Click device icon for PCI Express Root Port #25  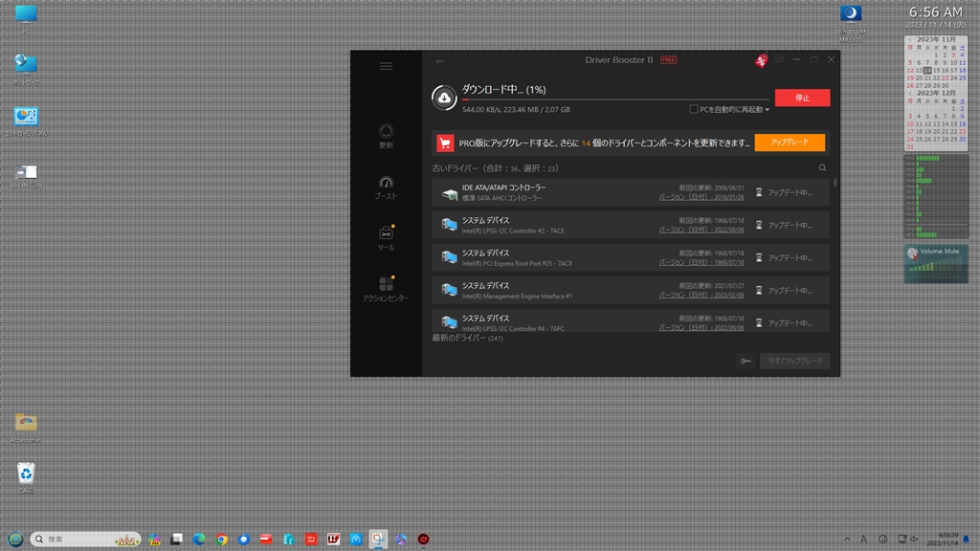449,257
